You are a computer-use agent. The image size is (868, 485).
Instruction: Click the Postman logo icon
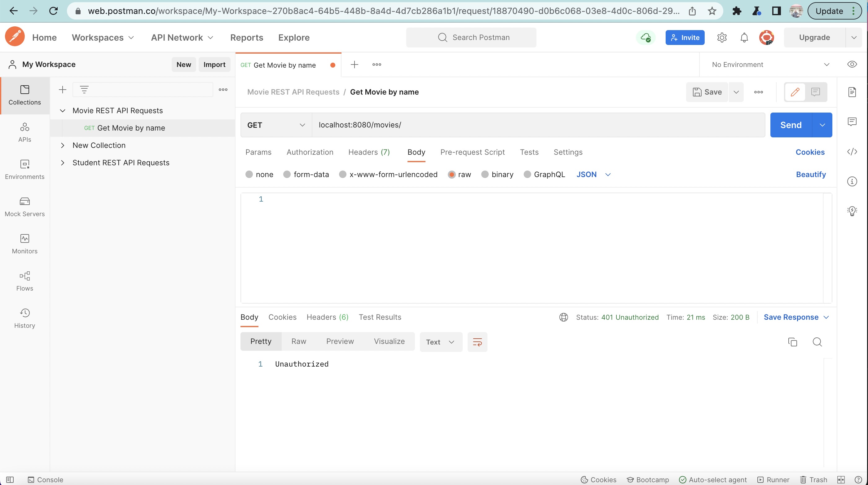coord(15,37)
